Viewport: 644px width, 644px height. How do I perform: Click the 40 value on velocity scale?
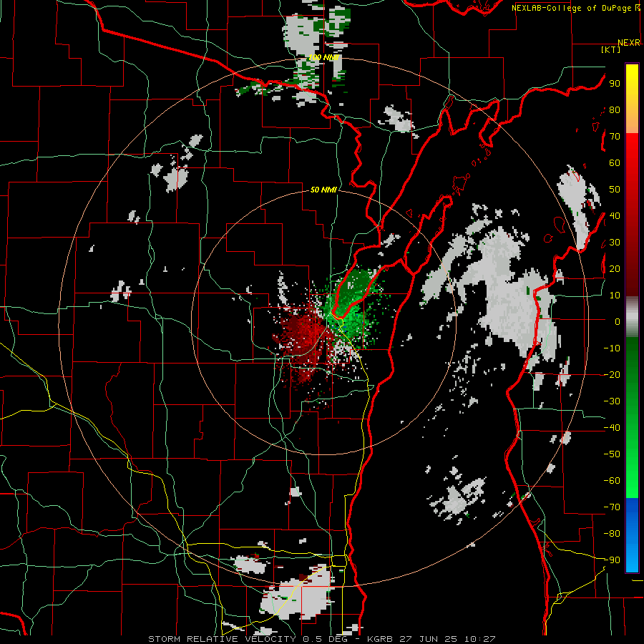615,215
